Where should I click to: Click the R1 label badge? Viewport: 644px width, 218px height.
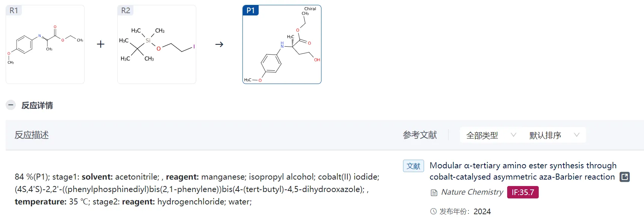(x=14, y=11)
